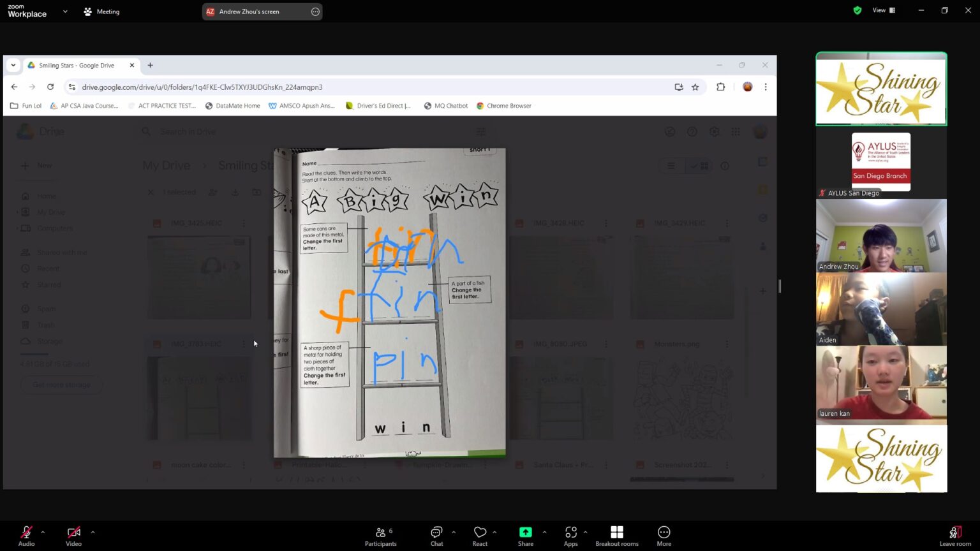Select dimmed My Drive sidebar item

[51, 212]
